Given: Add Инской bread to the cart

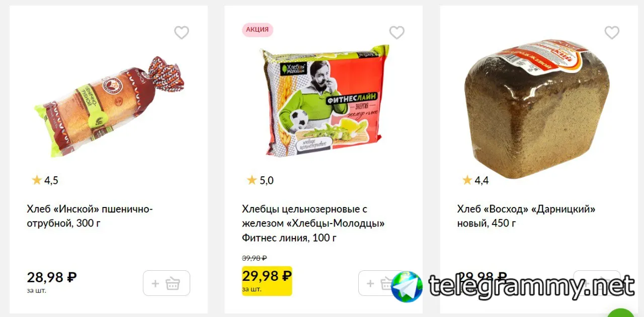Looking at the screenshot, I should coord(167,283).
